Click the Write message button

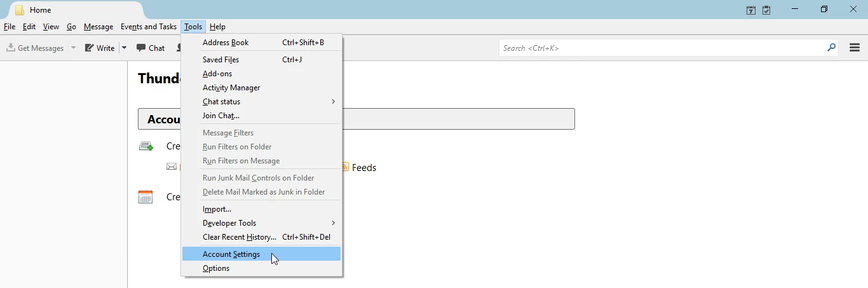pos(100,48)
